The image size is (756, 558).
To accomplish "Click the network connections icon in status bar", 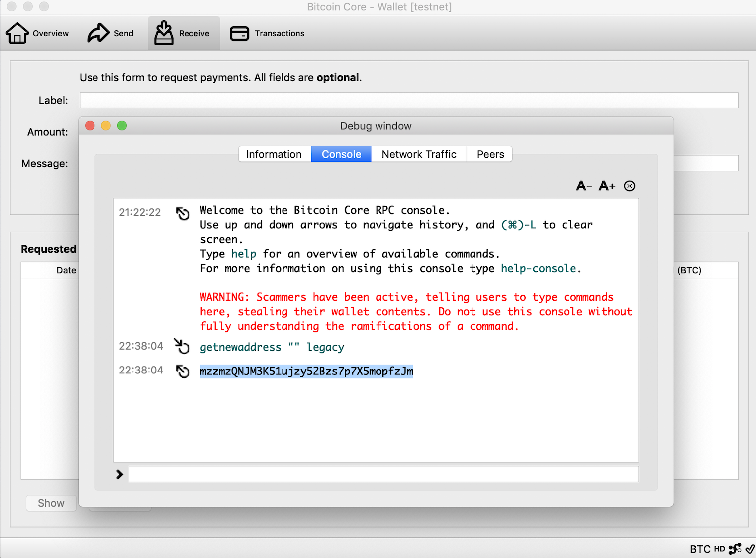I will pyautogui.click(x=735, y=549).
